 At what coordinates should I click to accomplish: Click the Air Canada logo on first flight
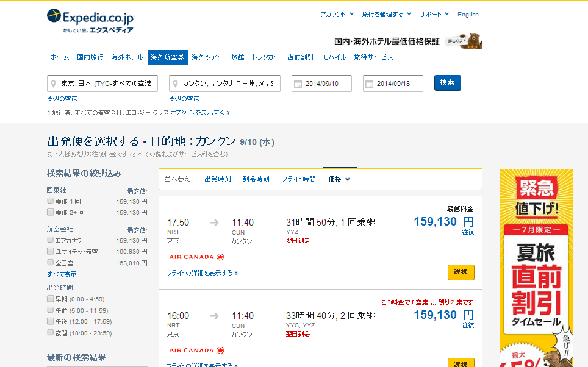point(196,257)
